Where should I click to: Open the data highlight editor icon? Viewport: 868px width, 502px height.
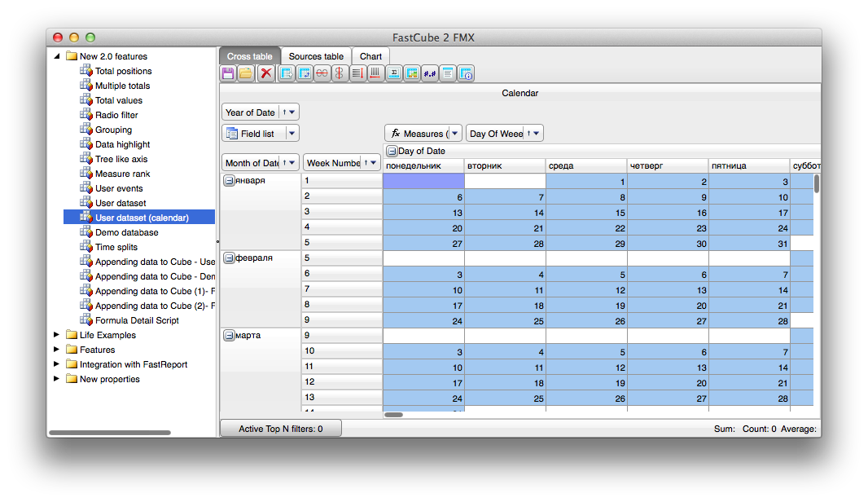point(412,73)
